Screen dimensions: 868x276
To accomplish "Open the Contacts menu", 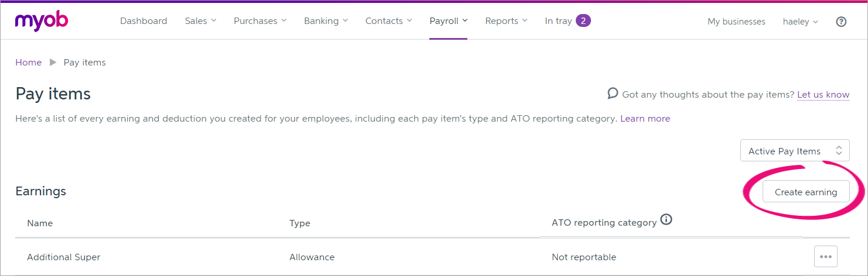I will pyautogui.click(x=388, y=21).
